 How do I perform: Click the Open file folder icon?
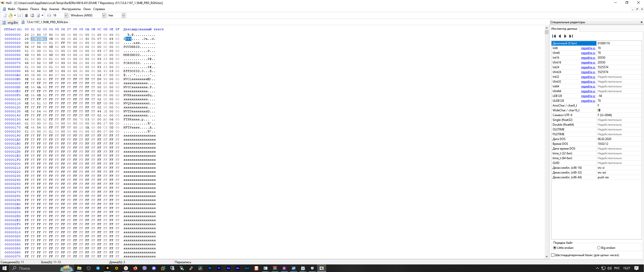pyautogui.click(x=10, y=15)
